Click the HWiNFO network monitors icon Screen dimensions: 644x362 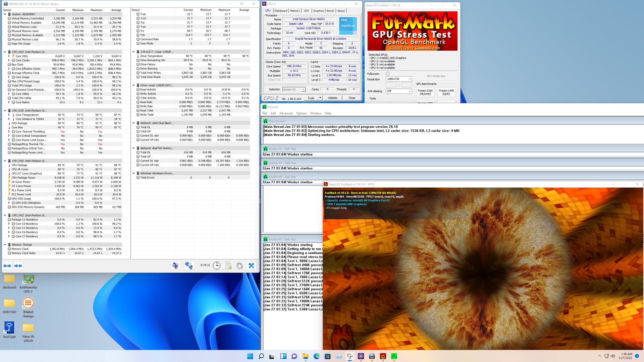pyautogui.click(x=189, y=266)
